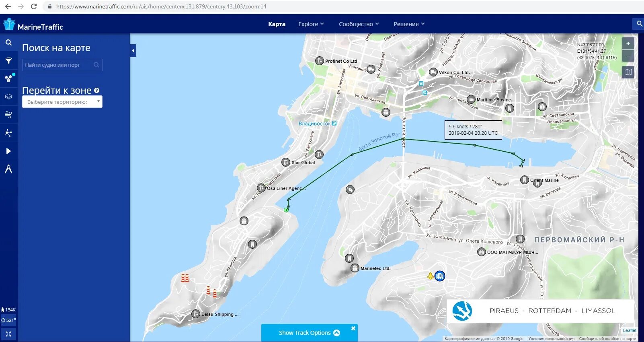
Task: Open the fleets cluster icon in sidebar
Action: click(8, 78)
